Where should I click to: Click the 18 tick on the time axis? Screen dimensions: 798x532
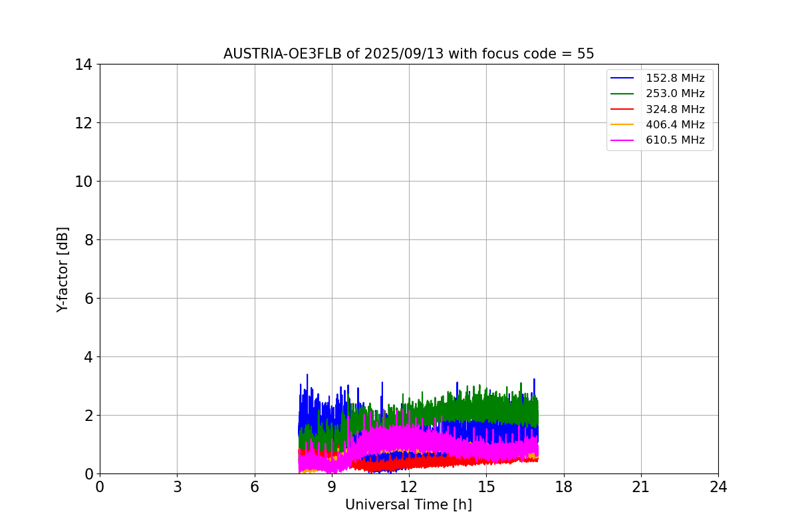tap(564, 487)
